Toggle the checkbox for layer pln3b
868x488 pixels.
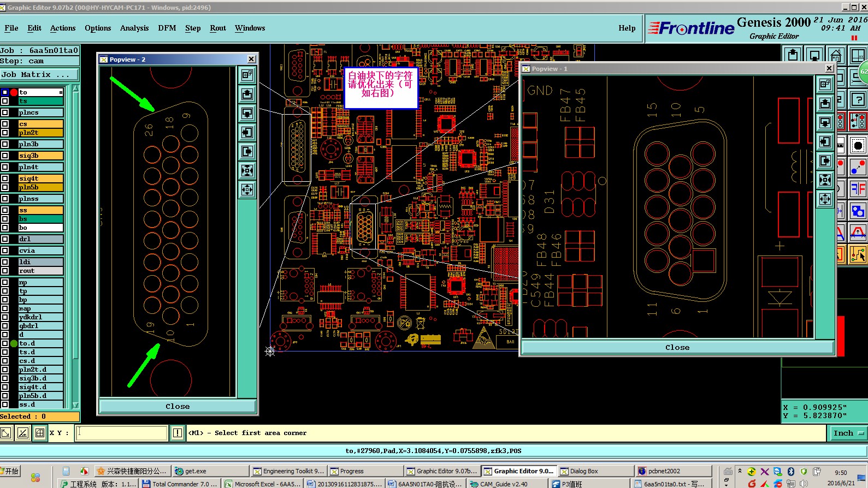[x=5, y=144]
